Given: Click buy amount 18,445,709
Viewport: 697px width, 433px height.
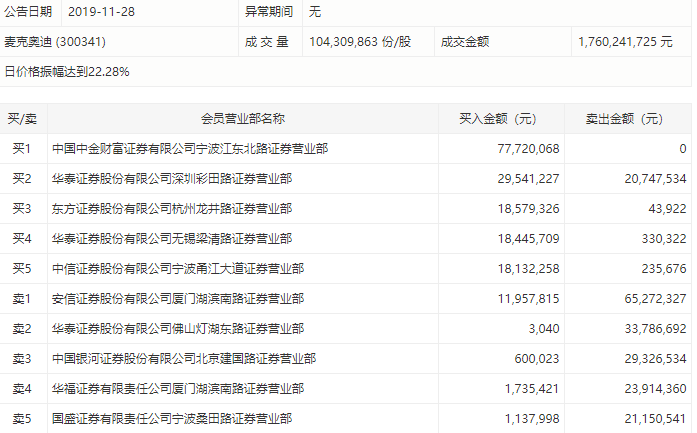Looking at the screenshot, I should click(x=528, y=239).
